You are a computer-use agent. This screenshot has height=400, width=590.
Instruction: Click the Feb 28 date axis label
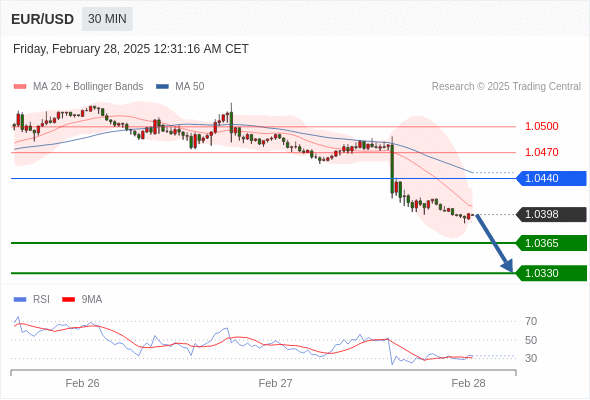point(468,383)
